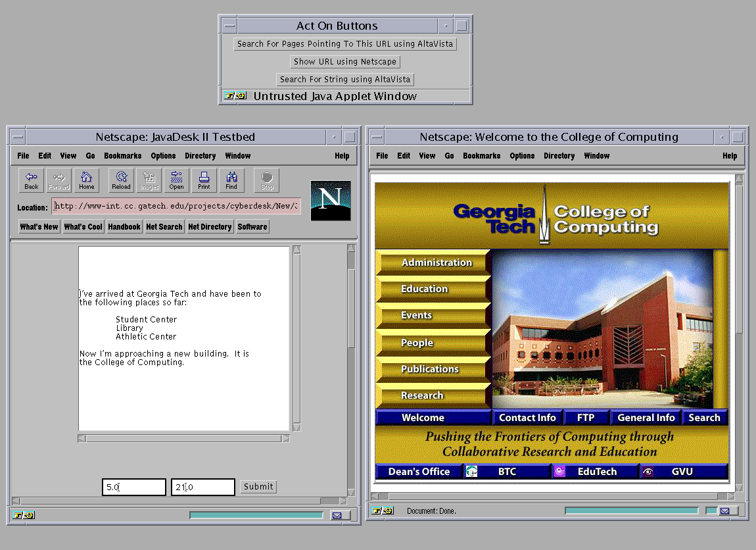Image resolution: width=756 pixels, height=550 pixels.
Task: Click Show URL using Netscape button
Action: click(x=345, y=62)
